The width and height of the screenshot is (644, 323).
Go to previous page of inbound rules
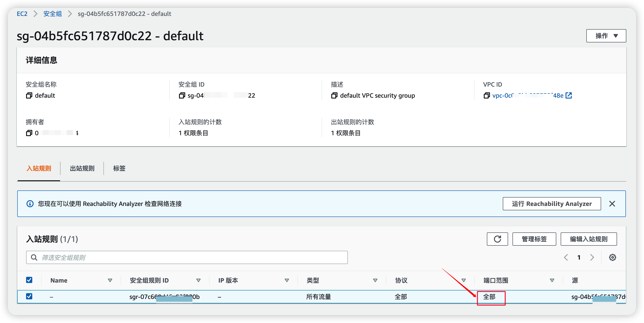coord(566,257)
